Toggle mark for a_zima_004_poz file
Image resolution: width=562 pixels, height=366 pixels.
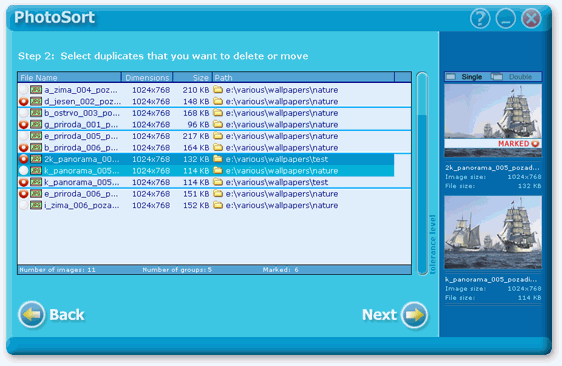tap(24, 90)
